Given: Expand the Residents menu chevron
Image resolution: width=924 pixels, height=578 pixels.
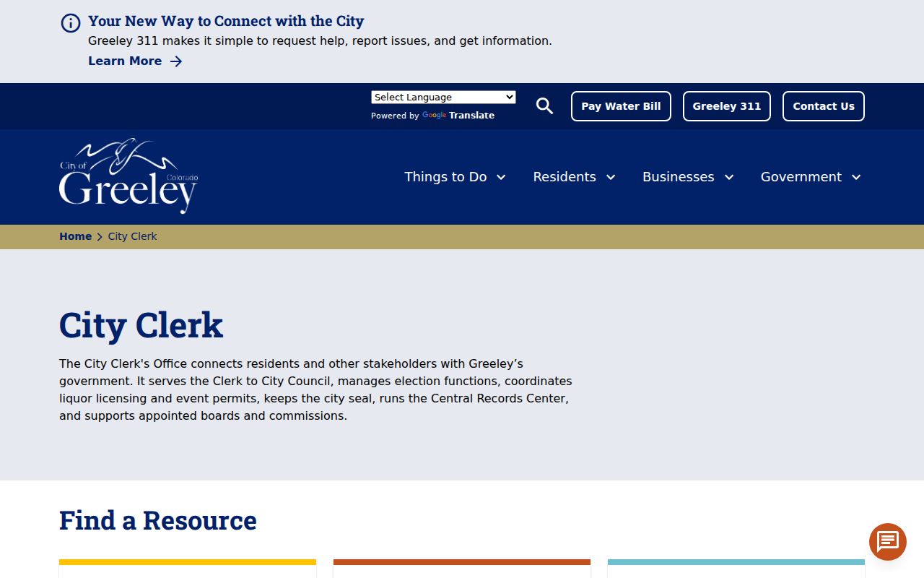Looking at the screenshot, I should coord(611,178).
